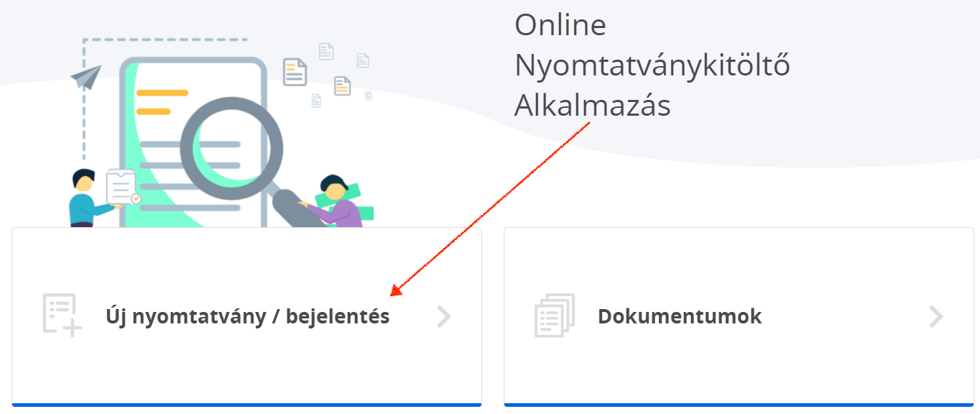Viewport: 980px width, 414px height.
Task: Open the Új nyomtatvány / bejelentés card
Action: pos(246,317)
